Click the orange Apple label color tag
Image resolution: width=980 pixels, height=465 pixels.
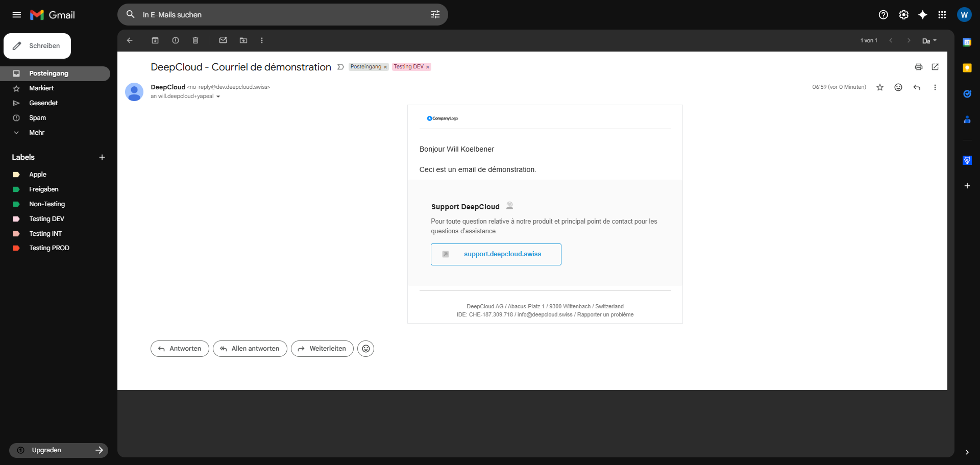[x=16, y=175]
